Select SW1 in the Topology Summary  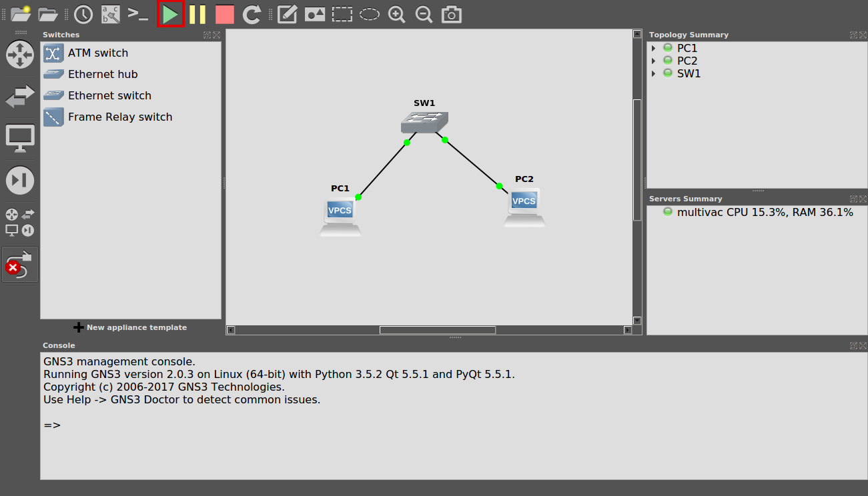tap(689, 73)
